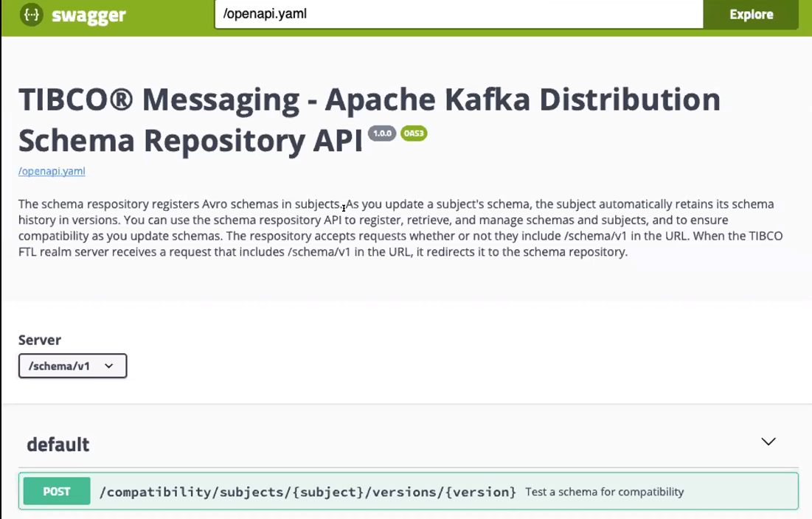Click the POST method badge
Image resolution: width=812 pixels, height=519 pixels.
[x=57, y=491]
